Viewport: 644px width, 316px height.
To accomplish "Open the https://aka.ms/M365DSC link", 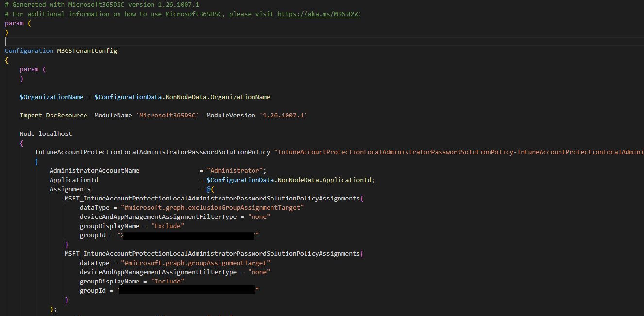I will (x=319, y=14).
